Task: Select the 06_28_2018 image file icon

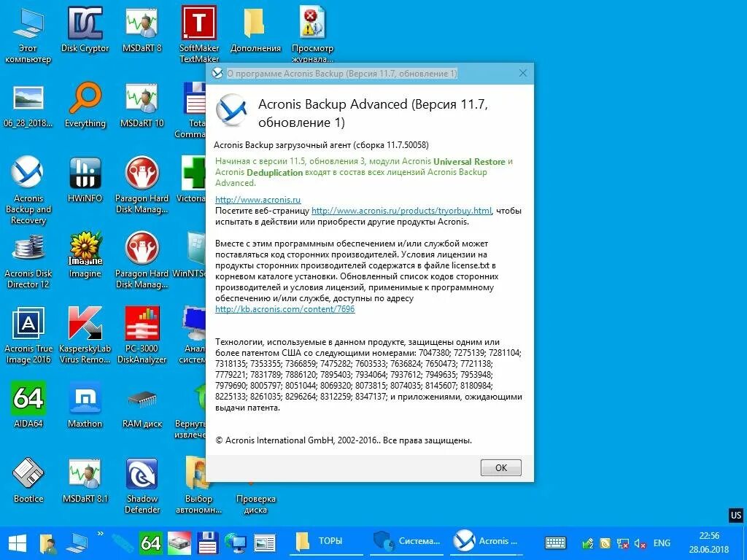Action: click(x=28, y=105)
